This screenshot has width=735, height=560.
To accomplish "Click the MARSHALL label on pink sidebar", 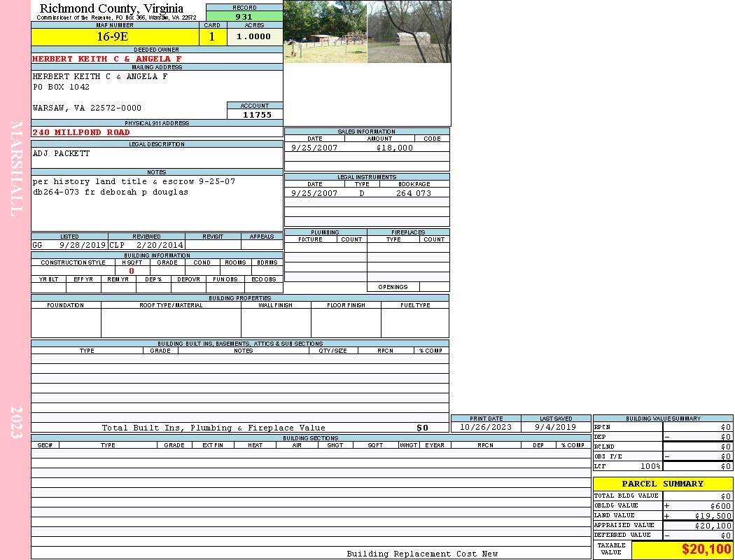I will click(x=17, y=168).
